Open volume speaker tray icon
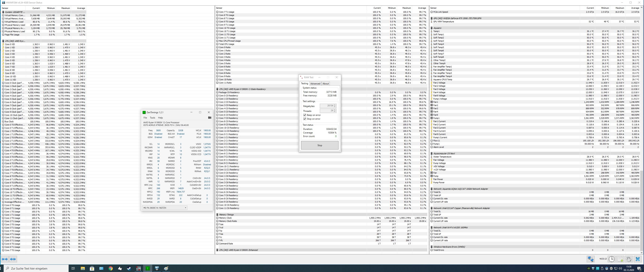 point(620,268)
